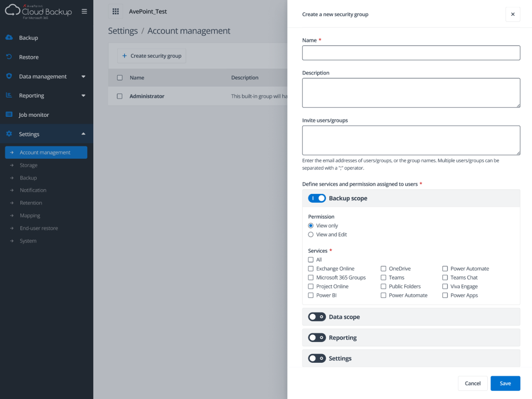Click the Data management shield icon

[x=9, y=76]
